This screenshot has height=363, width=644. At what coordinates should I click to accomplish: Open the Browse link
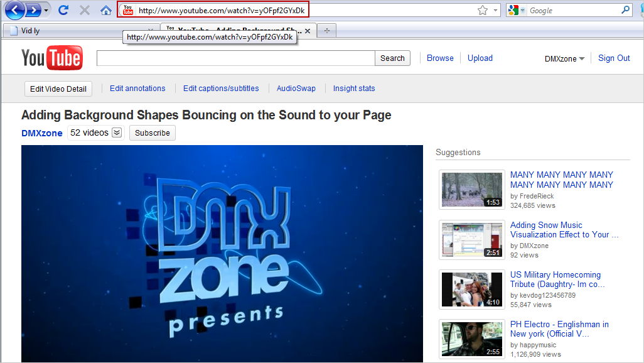pos(440,58)
